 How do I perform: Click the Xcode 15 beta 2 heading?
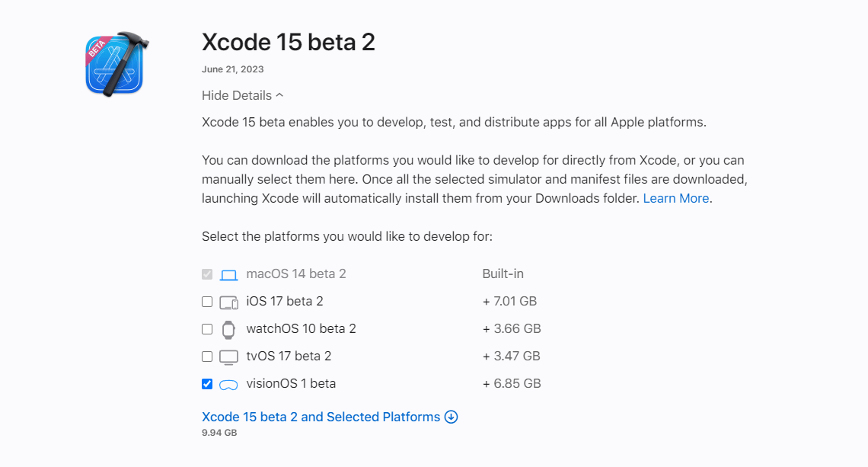(x=289, y=42)
